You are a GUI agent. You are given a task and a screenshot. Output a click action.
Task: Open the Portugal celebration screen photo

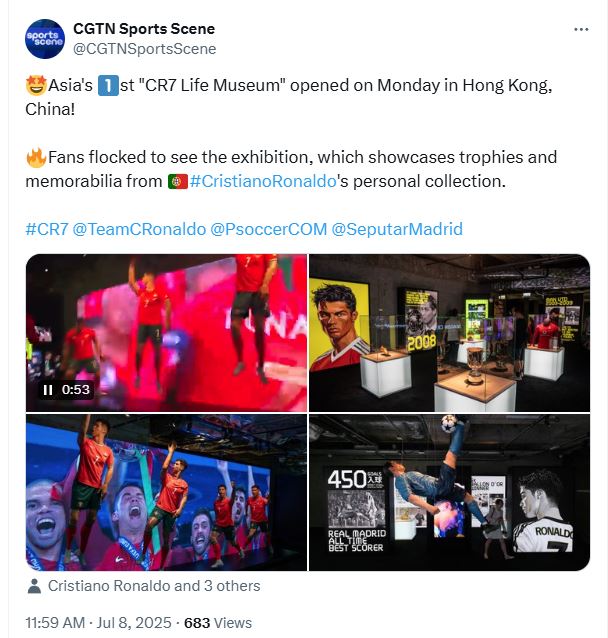pyautogui.click(x=166, y=493)
